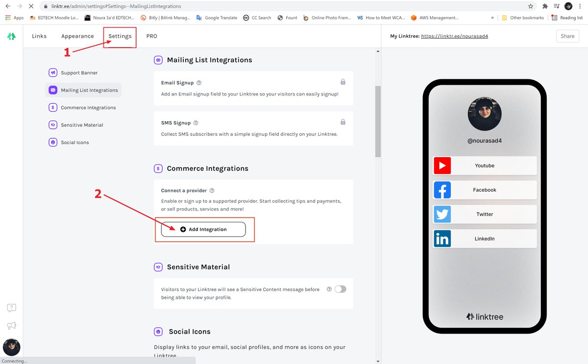Click the LinkedIn logo icon in preview
Screen dimensions: 588x364
click(x=442, y=239)
